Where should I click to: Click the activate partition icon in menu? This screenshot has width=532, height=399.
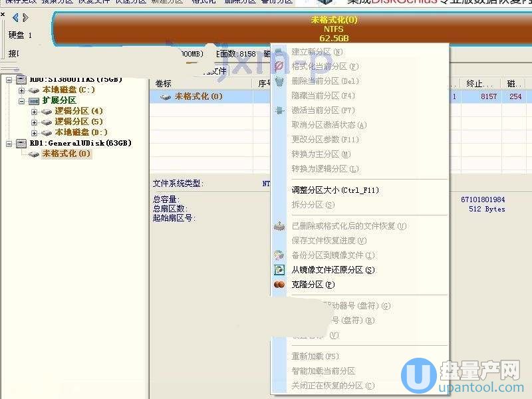pyautogui.click(x=279, y=110)
